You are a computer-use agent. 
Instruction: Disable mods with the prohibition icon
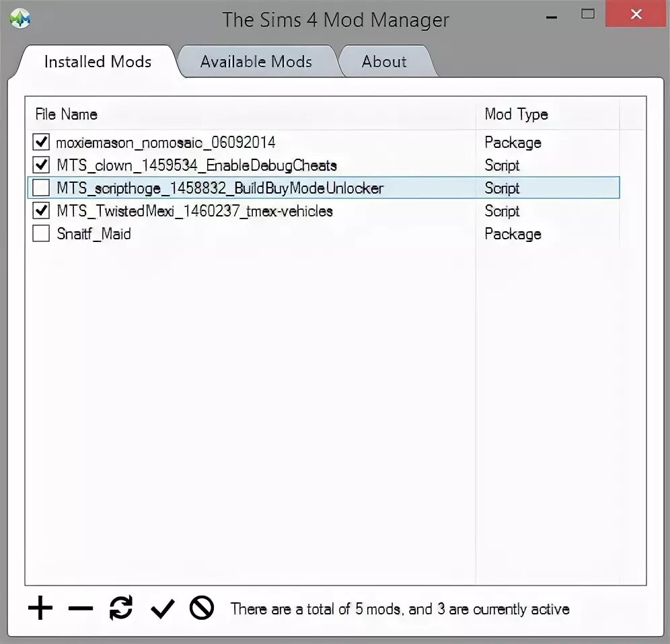[202, 608]
